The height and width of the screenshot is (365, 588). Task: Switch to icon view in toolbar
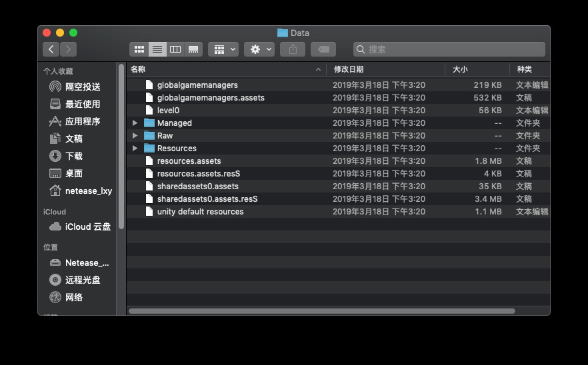[139, 49]
